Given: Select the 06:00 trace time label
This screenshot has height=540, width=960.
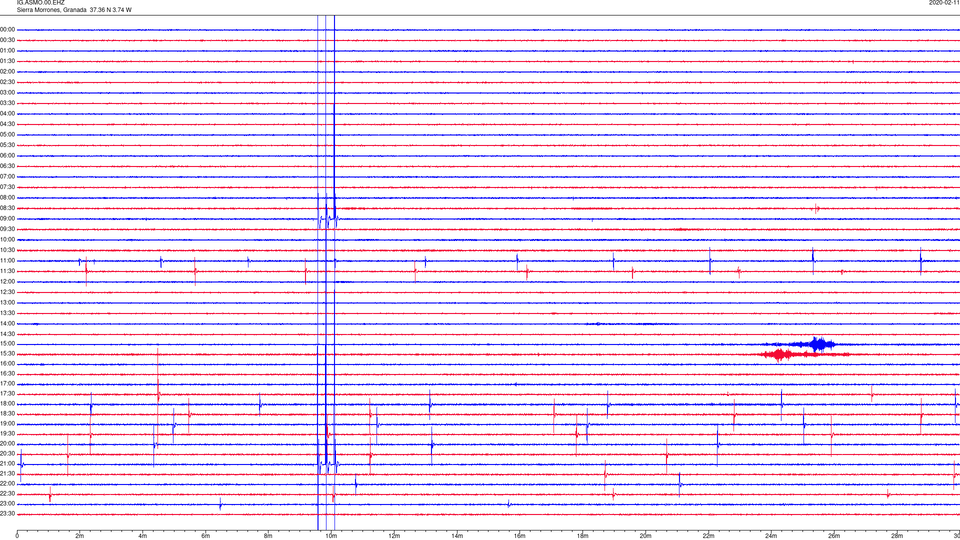Looking at the screenshot, I should pos(8,156).
